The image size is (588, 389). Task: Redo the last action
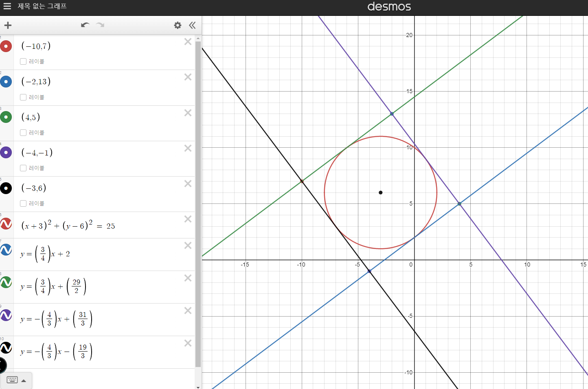tap(100, 25)
